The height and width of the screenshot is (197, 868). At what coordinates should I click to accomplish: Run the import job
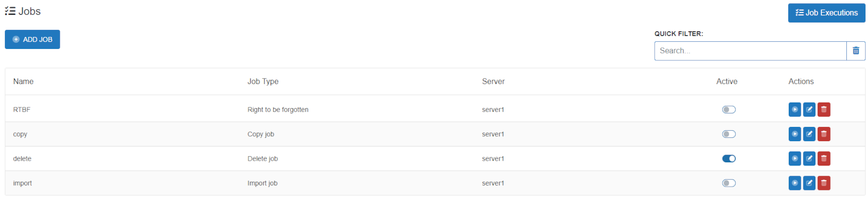pos(795,183)
